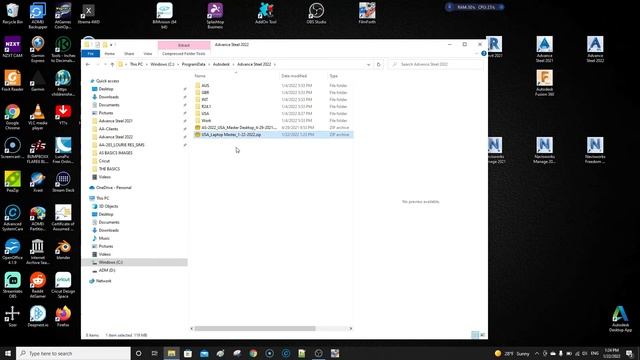Screen dimensions: 640x360
Task: Open the Navisworks Freedom desktop shortcut
Action: pos(595,150)
